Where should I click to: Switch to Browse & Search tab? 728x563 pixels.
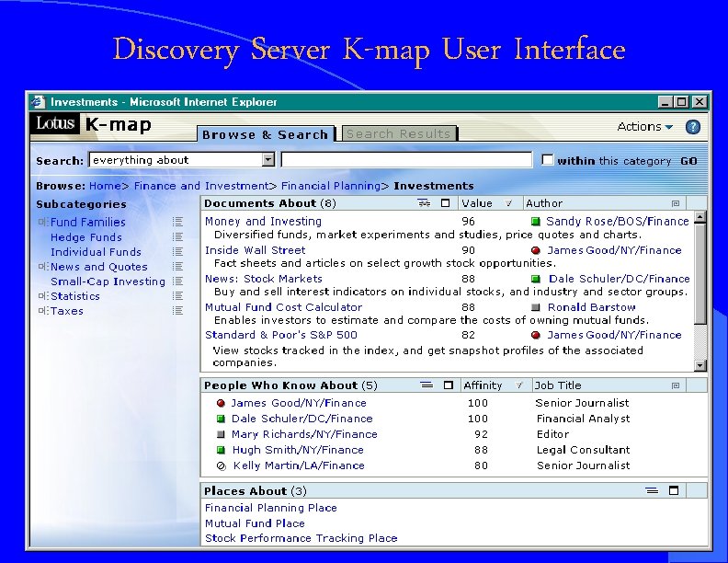point(265,134)
